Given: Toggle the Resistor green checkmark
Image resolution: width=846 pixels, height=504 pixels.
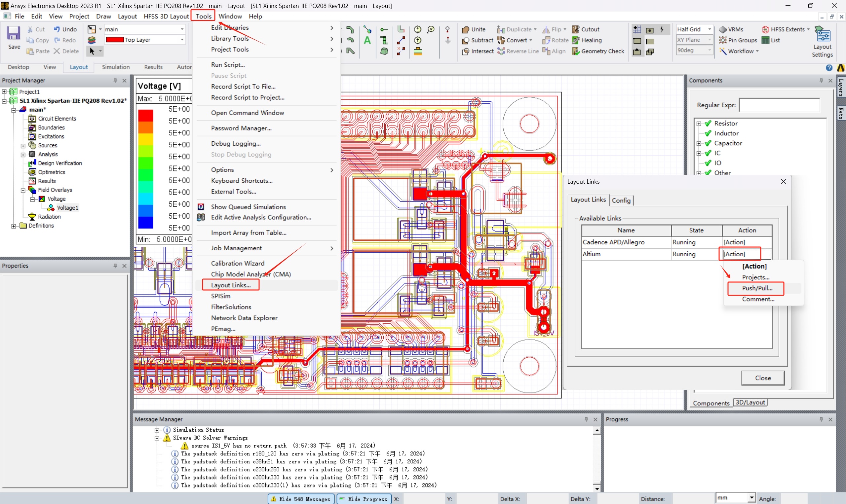Looking at the screenshot, I should 708,124.
